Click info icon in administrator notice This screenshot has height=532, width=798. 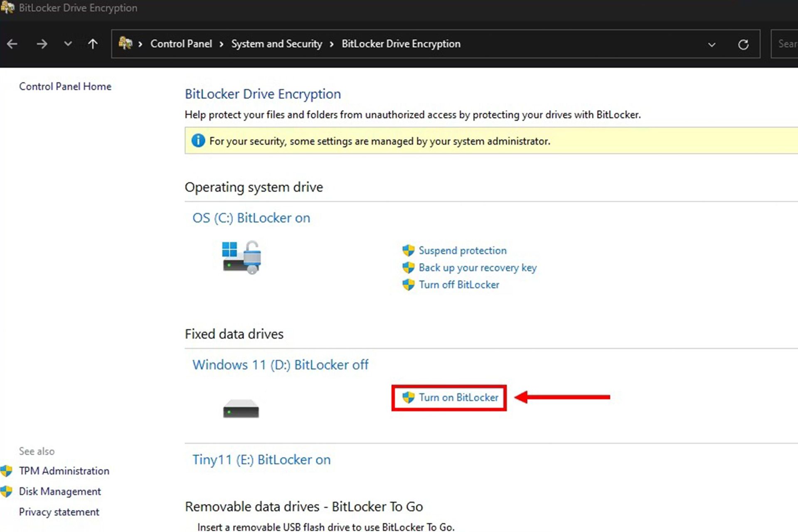(x=198, y=140)
